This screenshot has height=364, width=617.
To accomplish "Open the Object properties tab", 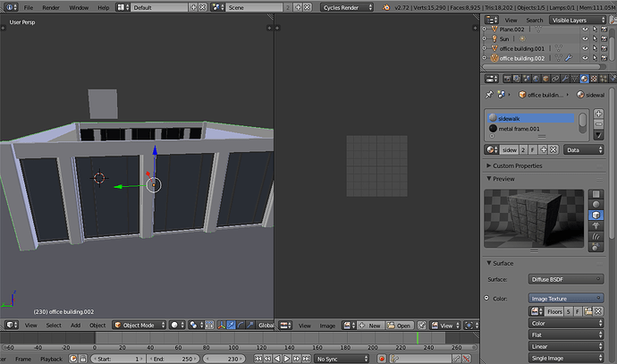I will pyautogui.click(x=545, y=79).
